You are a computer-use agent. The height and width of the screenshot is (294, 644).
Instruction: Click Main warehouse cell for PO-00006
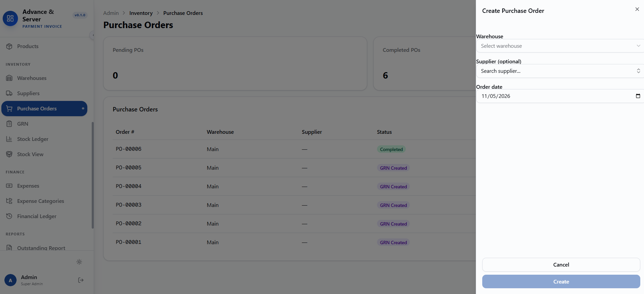point(213,149)
